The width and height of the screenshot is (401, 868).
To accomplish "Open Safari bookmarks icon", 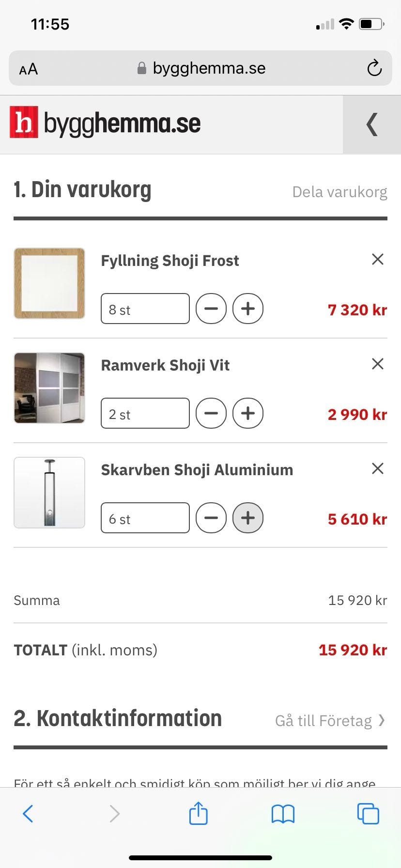I will click(283, 814).
